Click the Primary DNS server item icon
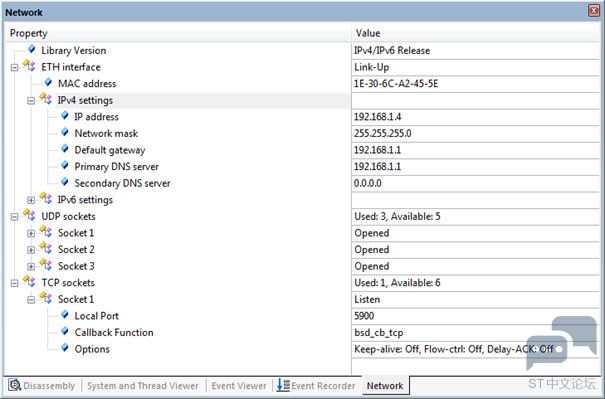Image resolution: width=605 pixels, height=399 pixels. 65,166
